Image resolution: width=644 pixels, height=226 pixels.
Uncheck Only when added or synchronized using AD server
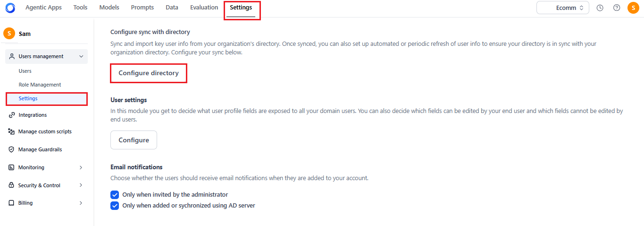[x=115, y=206]
